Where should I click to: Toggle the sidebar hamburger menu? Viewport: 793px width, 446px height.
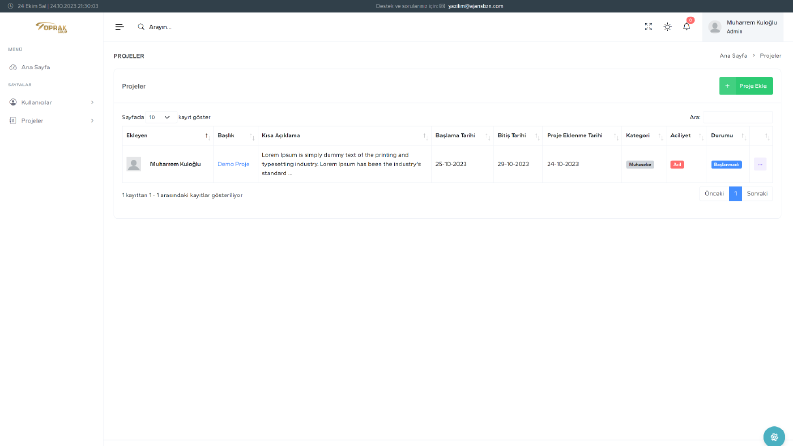pyautogui.click(x=119, y=27)
